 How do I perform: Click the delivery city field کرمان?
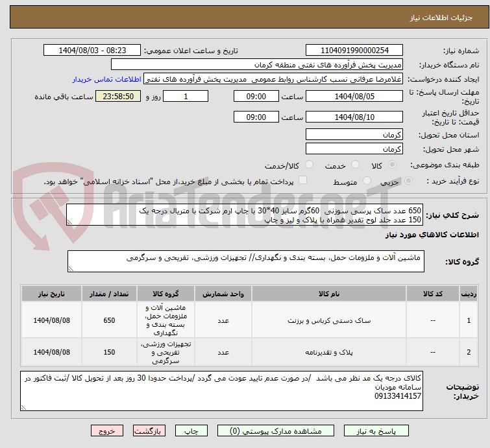click(x=354, y=148)
